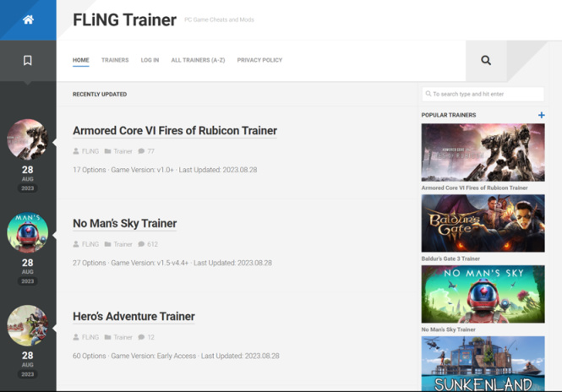The height and width of the screenshot is (392, 562).
Task: Open Armored Core VI Fires of Rubicon Trainer post
Action: click(x=175, y=131)
